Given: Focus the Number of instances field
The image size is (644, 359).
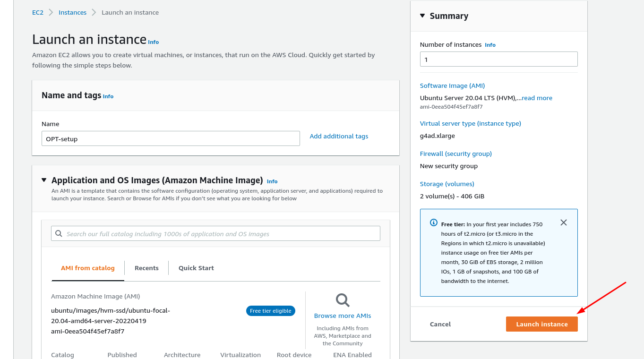Looking at the screenshot, I should pos(498,59).
